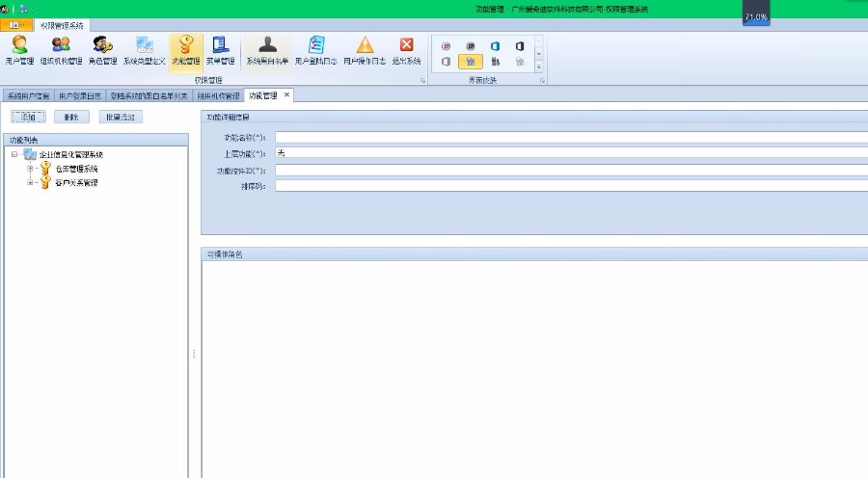Click the vertical splitter handle between panels
This screenshot has width=868, height=478.
click(194, 354)
